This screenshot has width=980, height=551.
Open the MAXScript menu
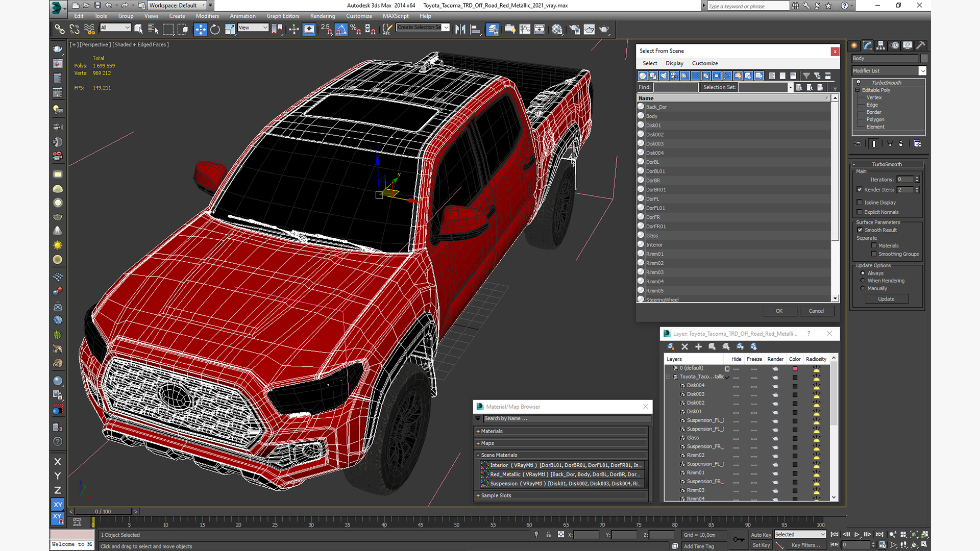coord(396,16)
